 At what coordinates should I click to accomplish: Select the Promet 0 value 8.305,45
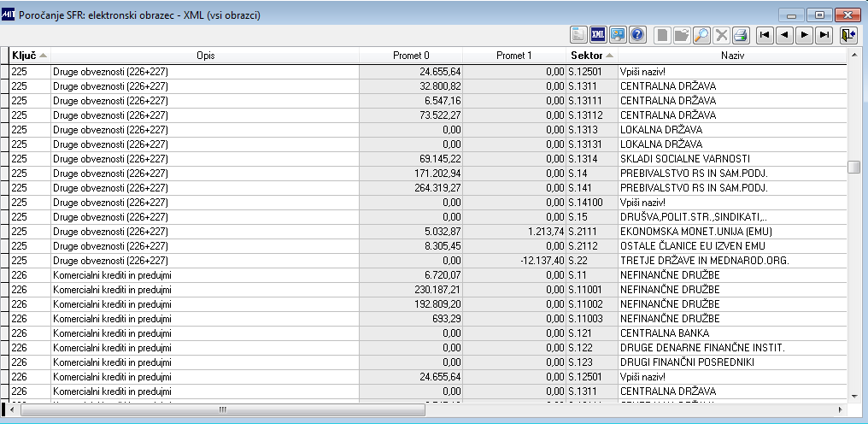tap(411, 245)
